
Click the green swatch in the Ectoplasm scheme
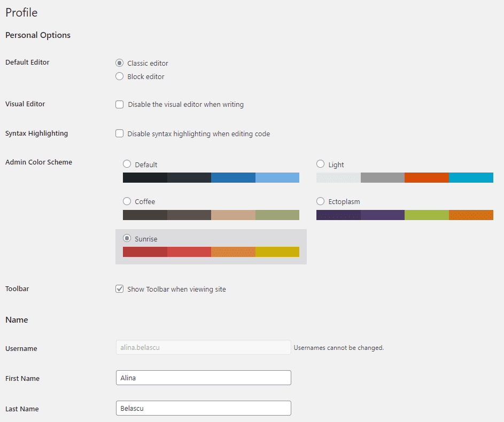pos(427,215)
